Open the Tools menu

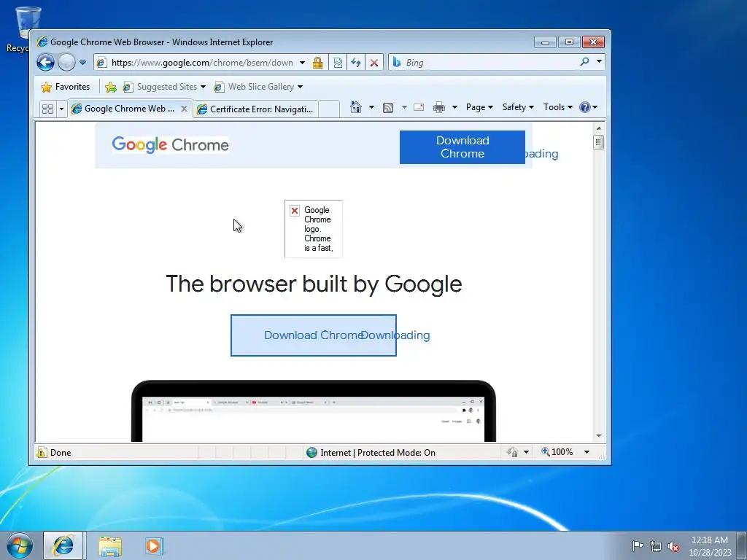pyautogui.click(x=558, y=107)
